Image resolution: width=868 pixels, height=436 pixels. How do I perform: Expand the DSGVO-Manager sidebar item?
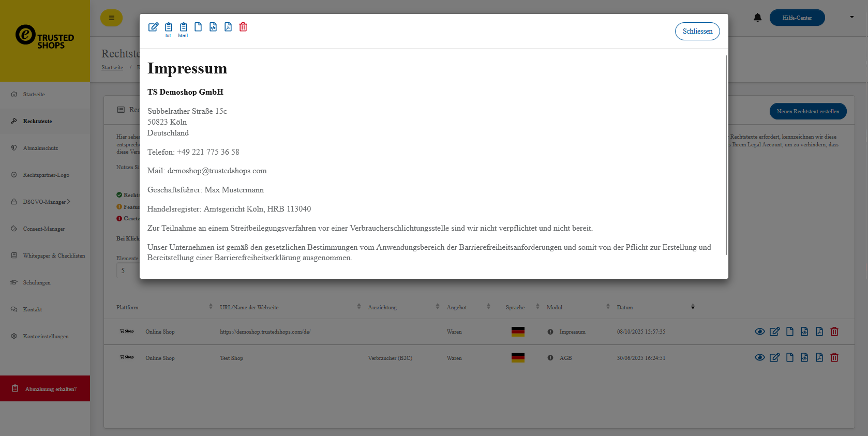pos(46,202)
